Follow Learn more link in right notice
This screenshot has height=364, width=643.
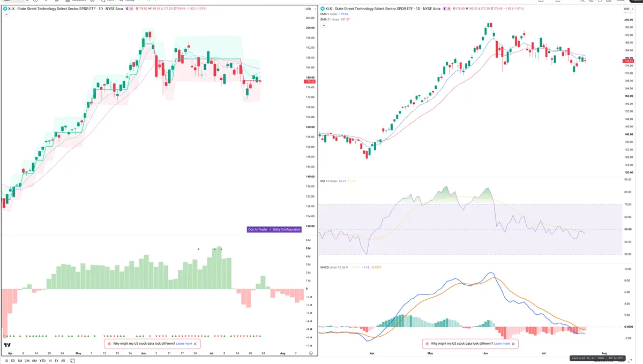(502, 344)
